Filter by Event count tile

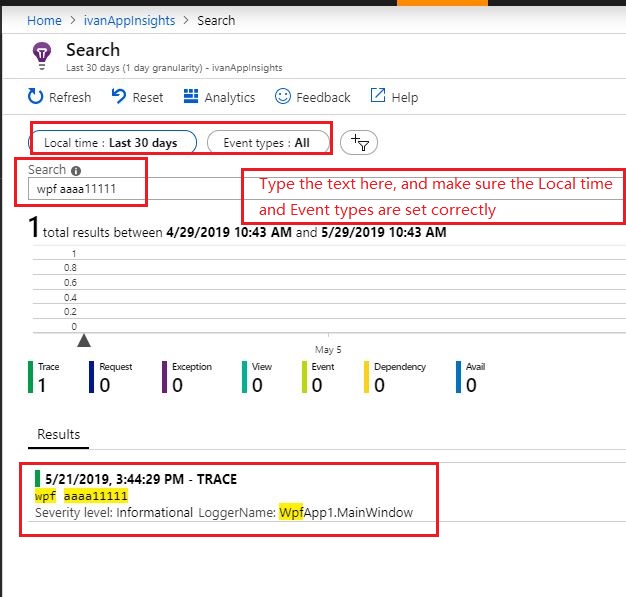coord(318,377)
